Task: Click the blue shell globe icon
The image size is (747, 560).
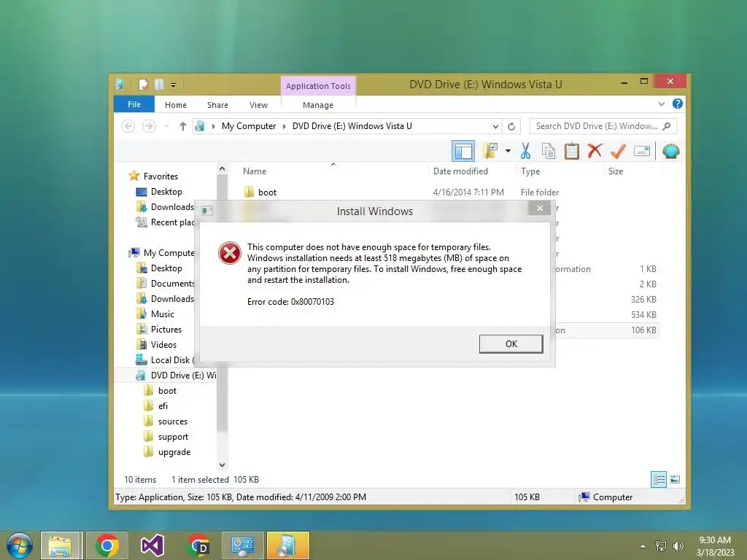Action: 671,152
